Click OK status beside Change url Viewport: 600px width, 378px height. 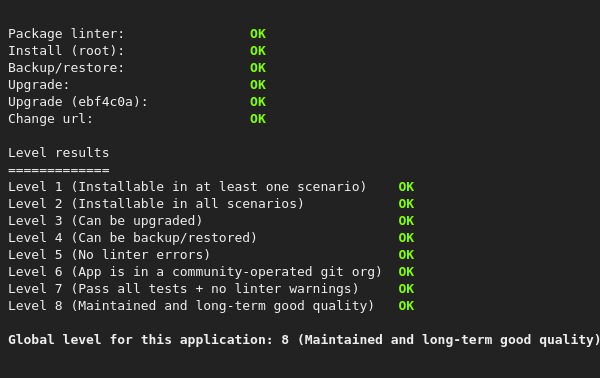[258, 119]
